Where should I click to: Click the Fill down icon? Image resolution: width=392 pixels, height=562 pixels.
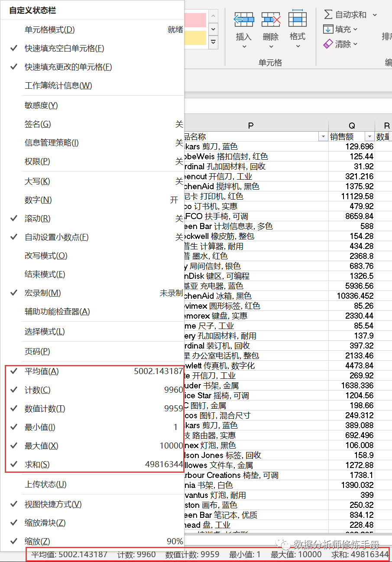pyautogui.click(x=328, y=29)
